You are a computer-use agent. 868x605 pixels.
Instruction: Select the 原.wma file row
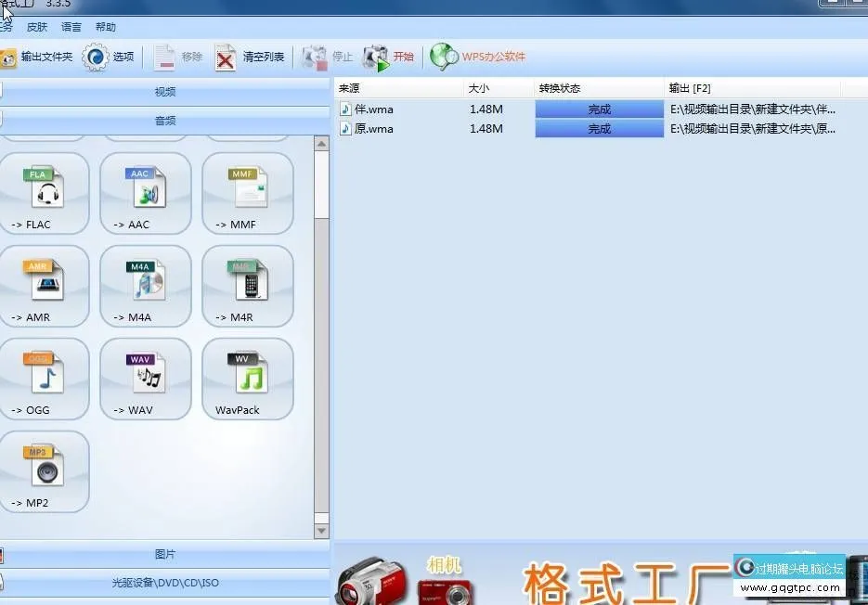[375, 128]
